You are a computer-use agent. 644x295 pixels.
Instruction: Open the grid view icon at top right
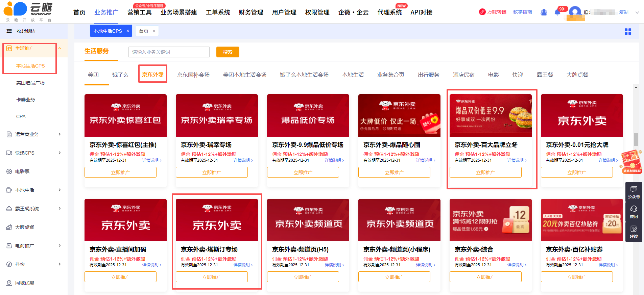[628, 31]
